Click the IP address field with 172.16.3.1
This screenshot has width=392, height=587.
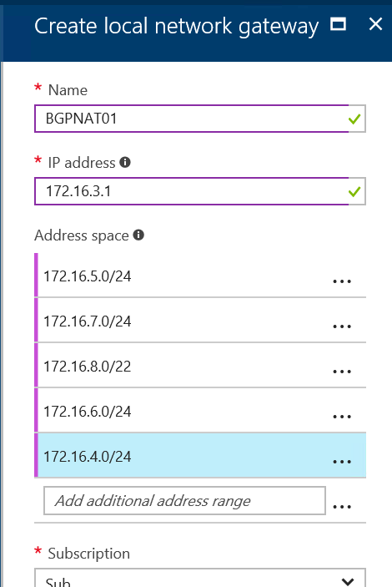click(x=200, y=191)
